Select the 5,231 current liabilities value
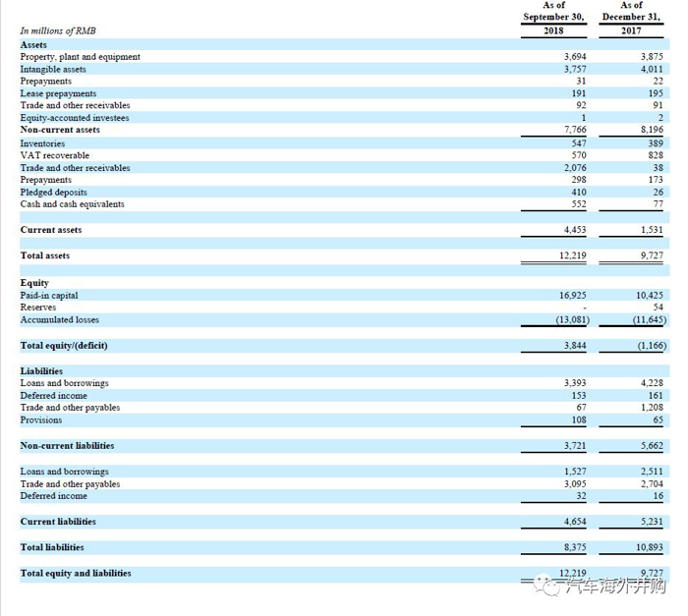688x616 pixels. (x=652, y=522)
